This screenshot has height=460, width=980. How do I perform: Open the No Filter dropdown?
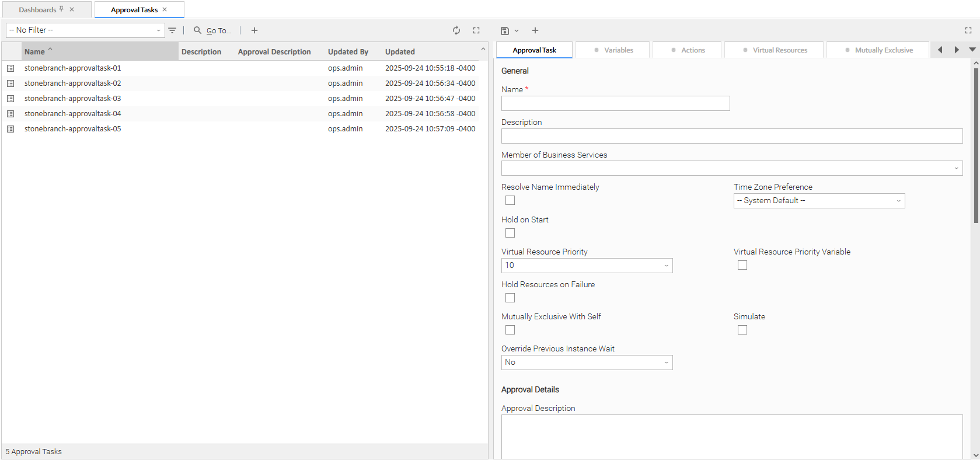(85, 30)
